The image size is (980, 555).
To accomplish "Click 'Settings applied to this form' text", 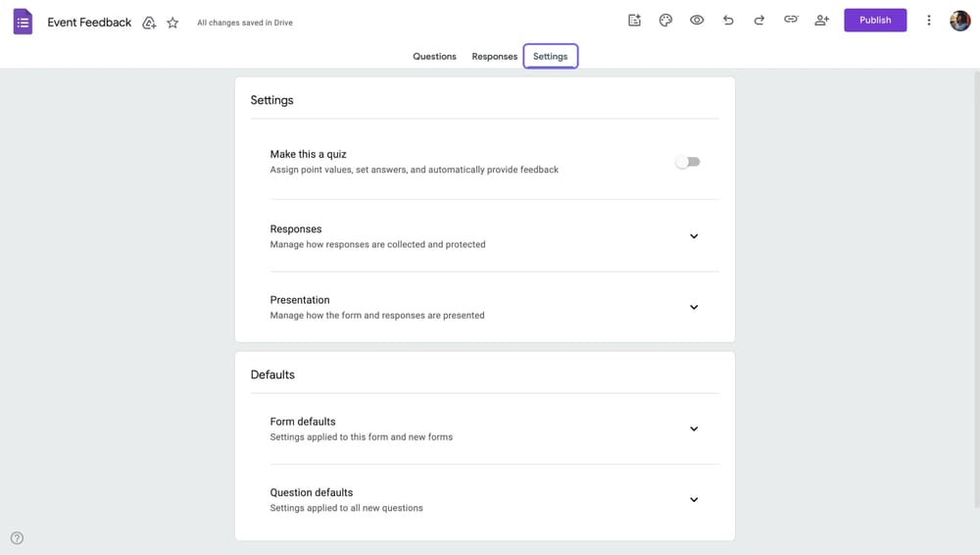I will point(362,436).
